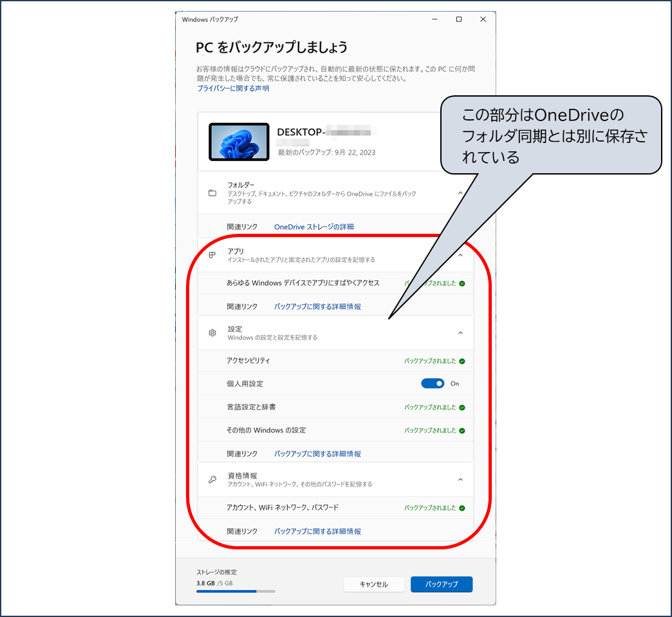Toggle the 個人用設定 switch off
Viewport: 672px width, 617px height.
point(433,383)
